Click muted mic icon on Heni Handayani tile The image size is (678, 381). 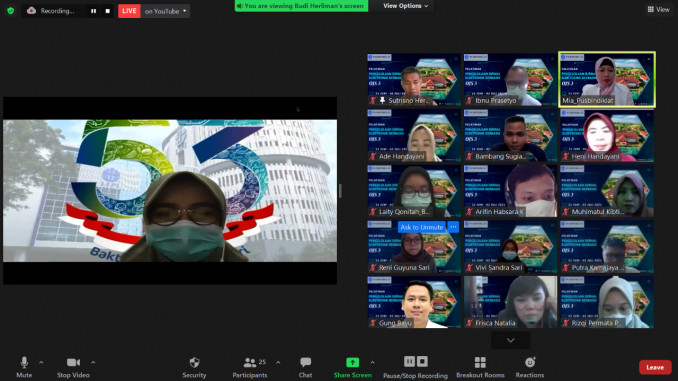[x=566, y=156]
